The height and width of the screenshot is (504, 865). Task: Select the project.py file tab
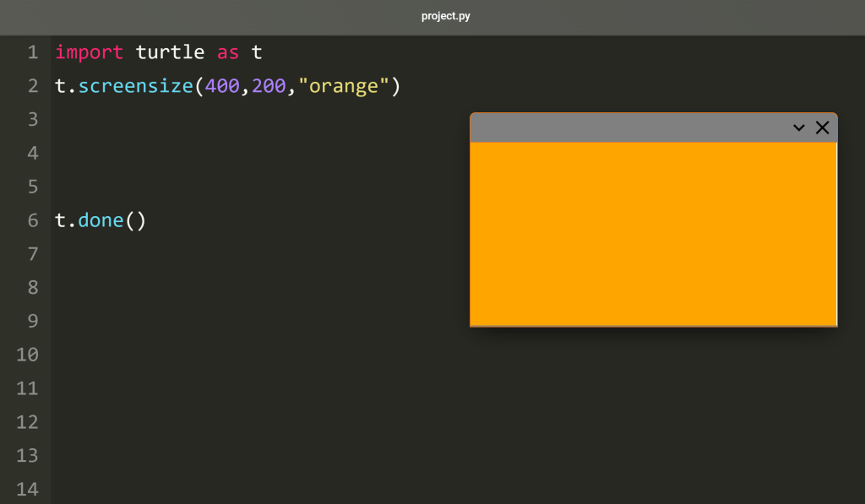[446, 16]
